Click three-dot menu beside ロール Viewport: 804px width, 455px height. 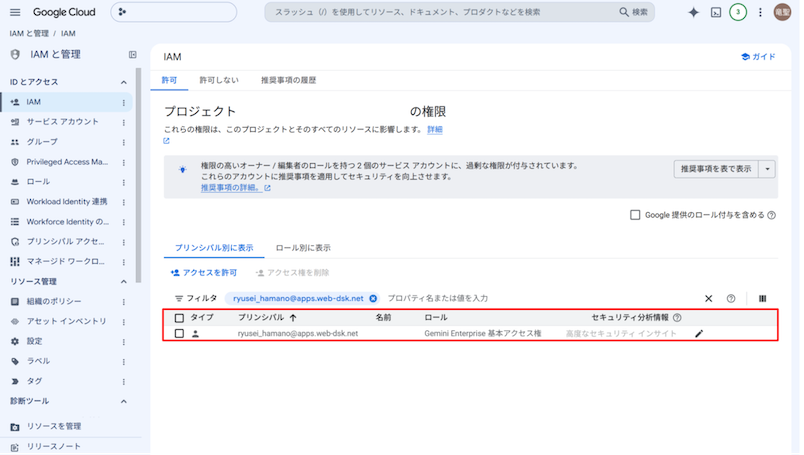pyautogui.click(x=124, y=183)
